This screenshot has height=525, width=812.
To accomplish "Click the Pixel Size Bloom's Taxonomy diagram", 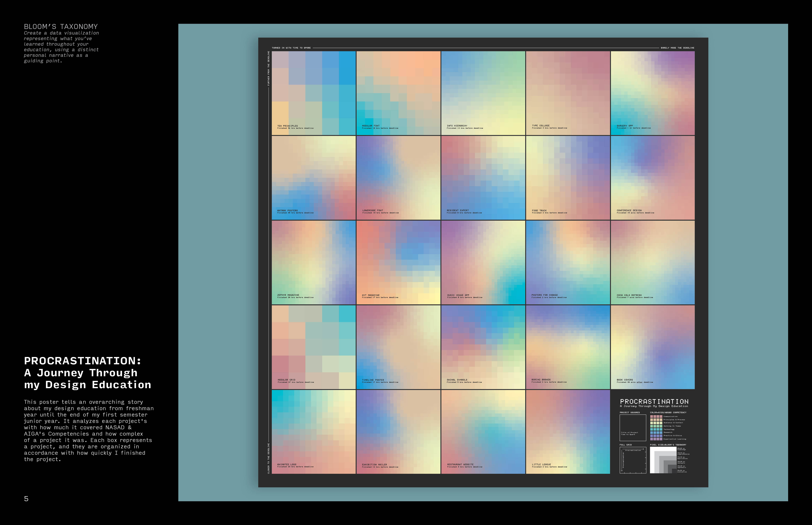I will coord(663,460).
